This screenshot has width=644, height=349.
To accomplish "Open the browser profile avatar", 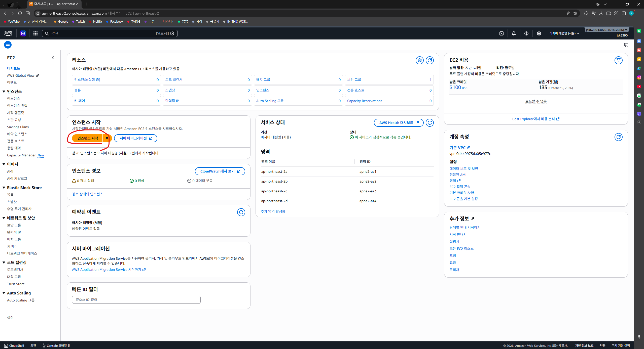I will (x=631, y=13).
